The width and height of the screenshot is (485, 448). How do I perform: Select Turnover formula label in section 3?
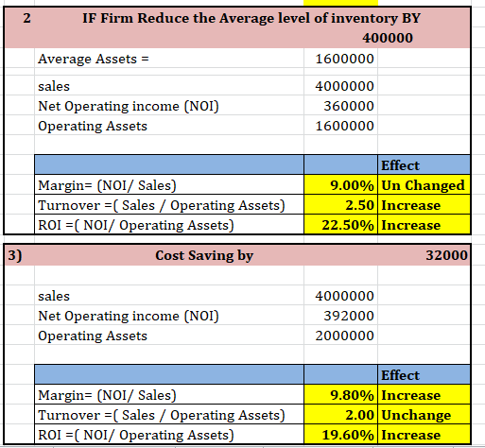pyautogui.click(x=169, y=415)
